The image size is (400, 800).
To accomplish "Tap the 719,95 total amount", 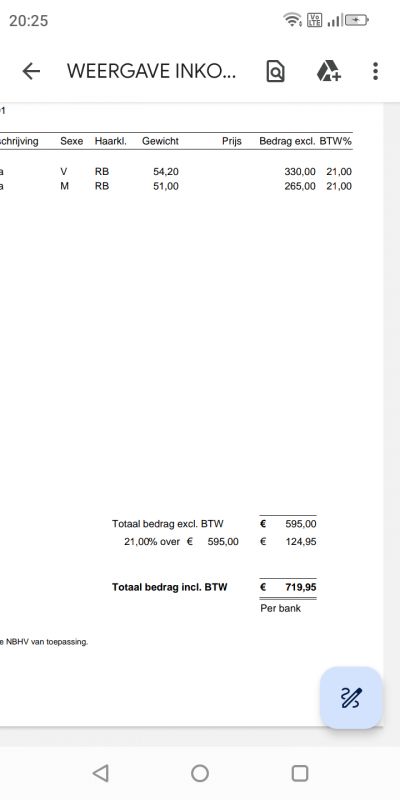I will point(301,587).
